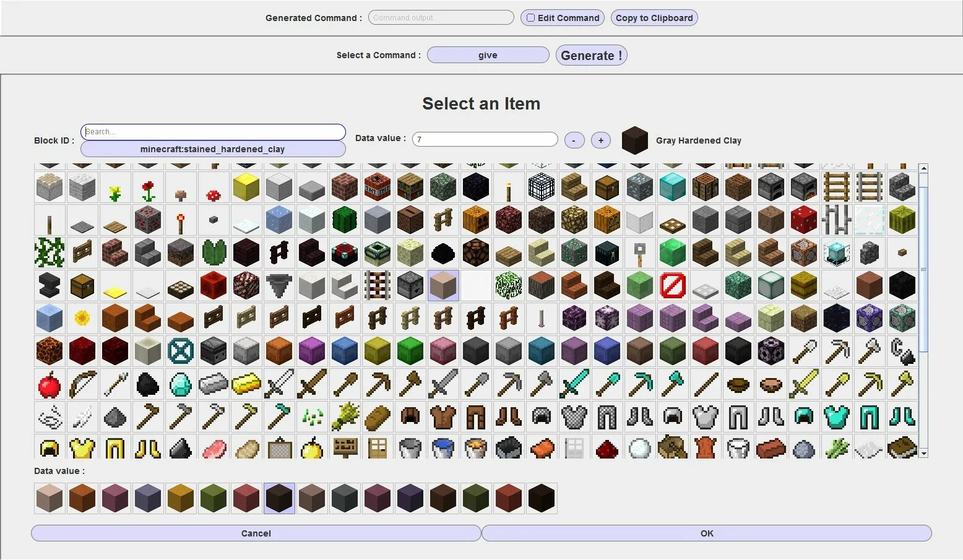Select the lava bucket item
The height and width of the screenshot is (560, 963).
coord(476,447)
